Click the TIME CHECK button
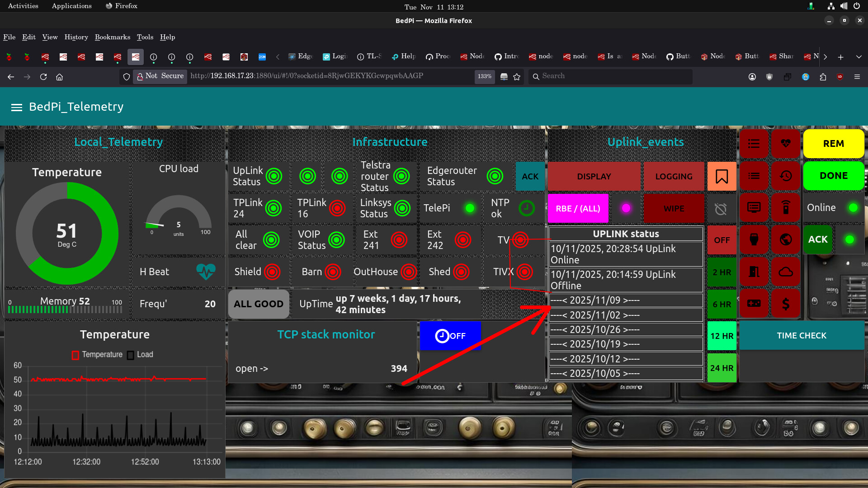868x488 pixels. point(801,336)
